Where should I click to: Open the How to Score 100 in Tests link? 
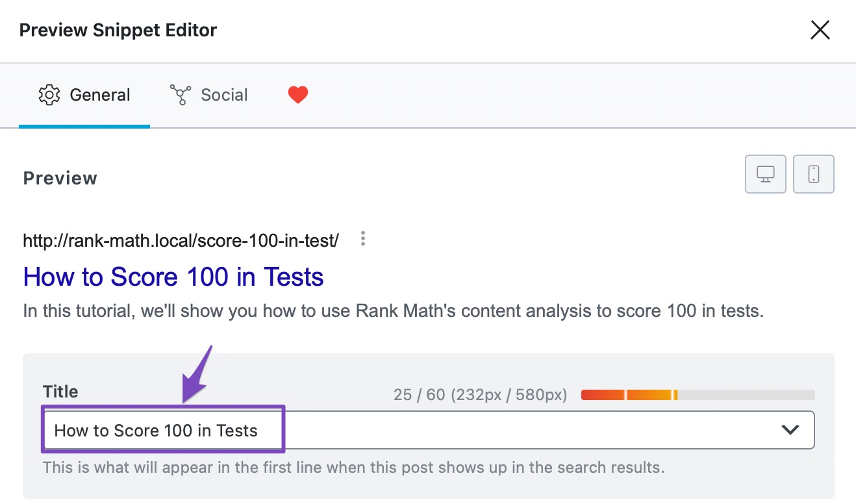[173, 277]
